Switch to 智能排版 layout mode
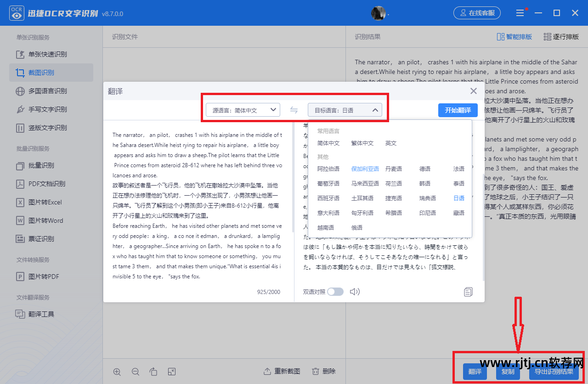Viewport: 588px width, 384px height. pos(514,37)
